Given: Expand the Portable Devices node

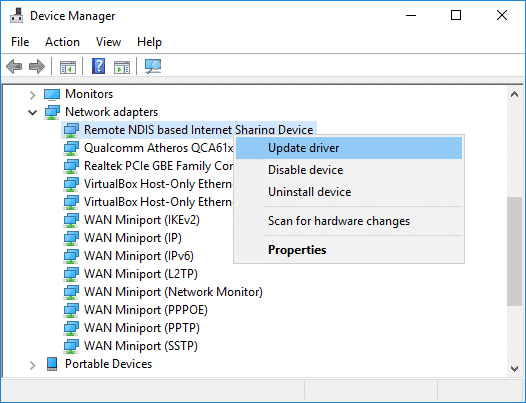Looking at the screenshot, I should (33, 365).
